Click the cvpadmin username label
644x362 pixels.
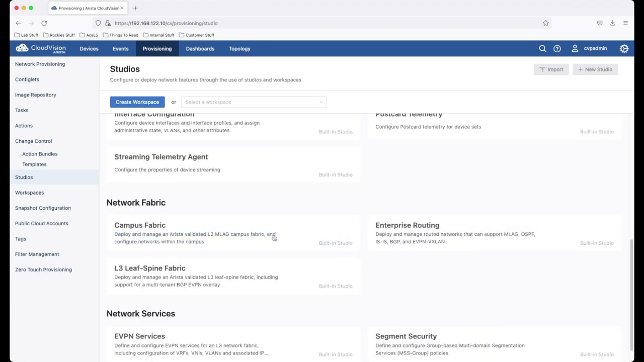click(x=595, y=49)
